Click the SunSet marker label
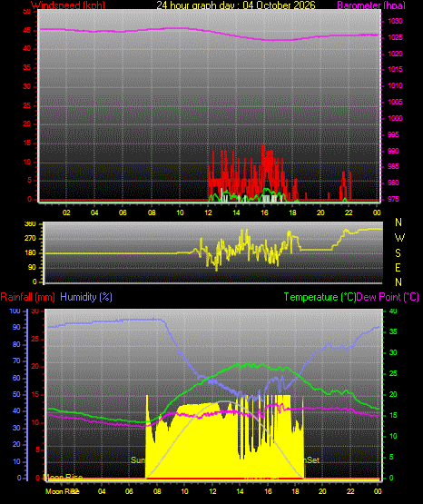This screenshot has height=504, width=423. 311,460
